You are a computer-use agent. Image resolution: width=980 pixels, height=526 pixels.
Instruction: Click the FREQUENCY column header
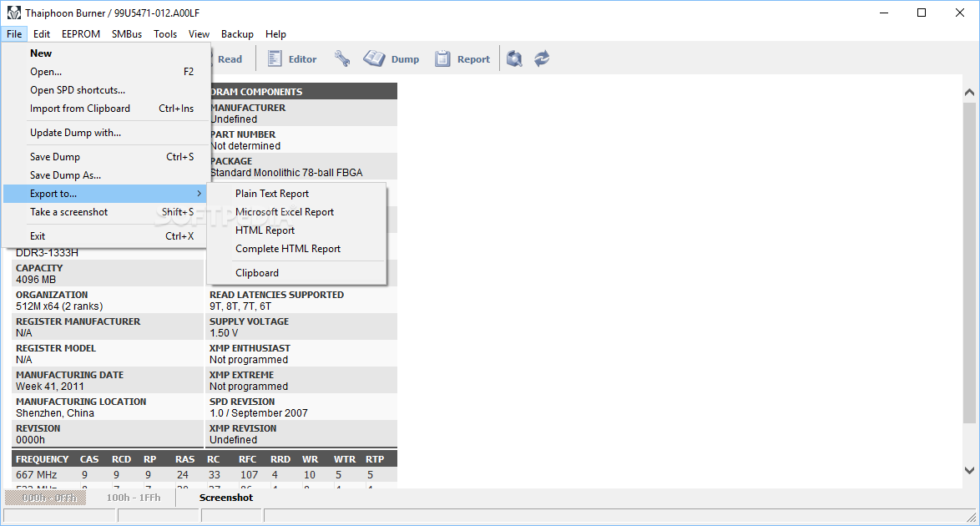(x=42, y=459)
